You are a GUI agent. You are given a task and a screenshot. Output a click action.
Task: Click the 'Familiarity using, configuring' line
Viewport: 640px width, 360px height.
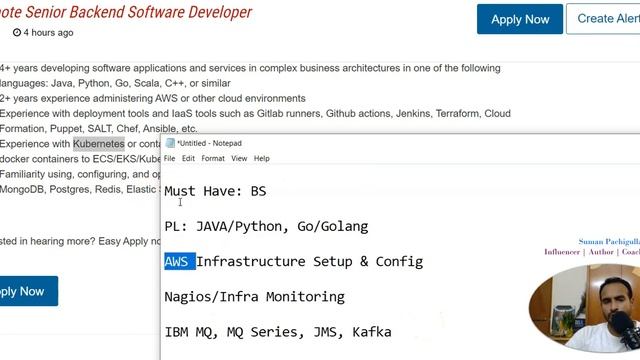(x=80, y=174)
